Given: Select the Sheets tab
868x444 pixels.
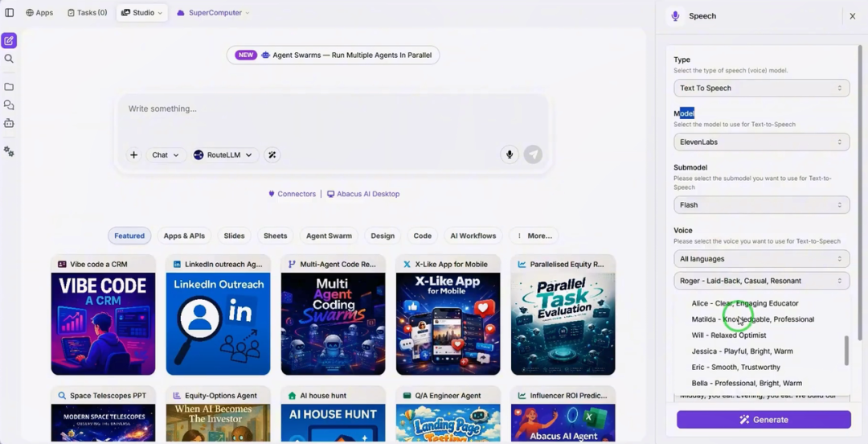Looking at the screenshot, I should tap(275, 236).
